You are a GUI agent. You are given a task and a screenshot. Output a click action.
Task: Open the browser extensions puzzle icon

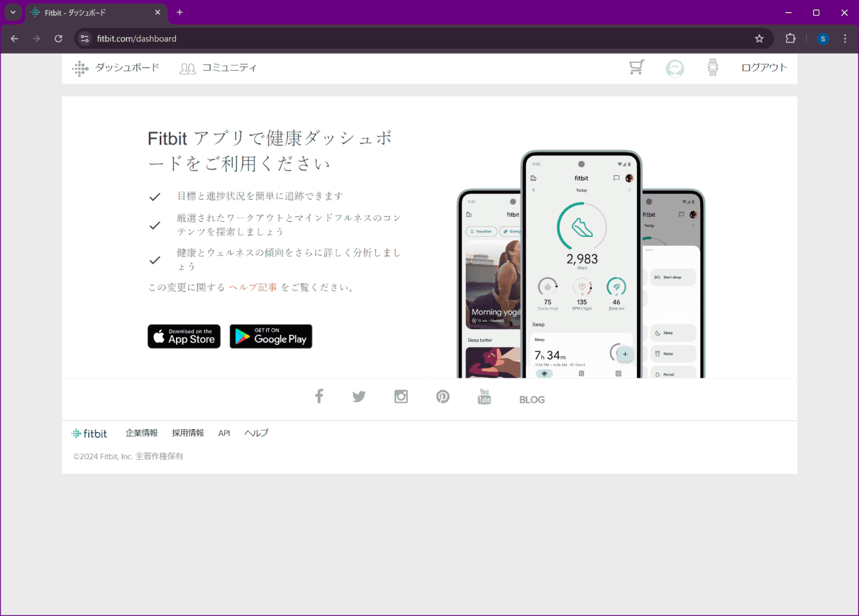tap(790, 38)
